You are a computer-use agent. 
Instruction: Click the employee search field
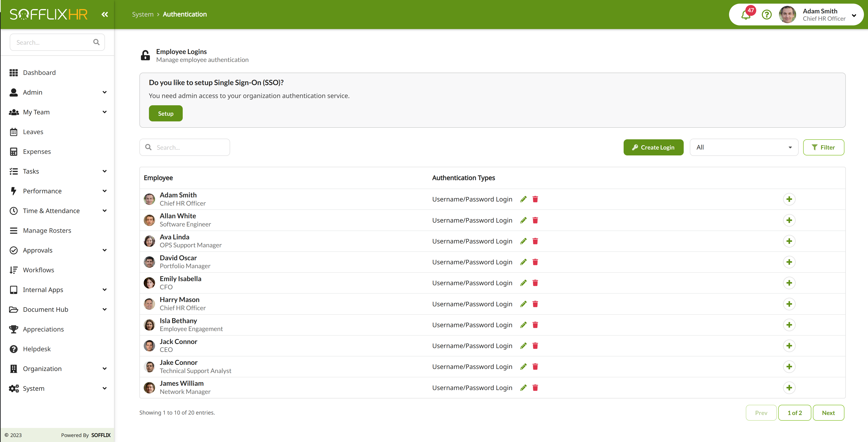coord(185,147)
